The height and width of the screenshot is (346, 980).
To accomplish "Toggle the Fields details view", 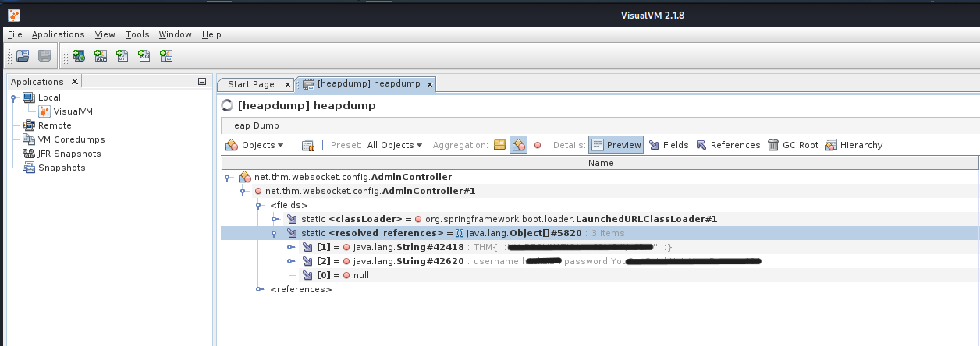I will (668, 145).
